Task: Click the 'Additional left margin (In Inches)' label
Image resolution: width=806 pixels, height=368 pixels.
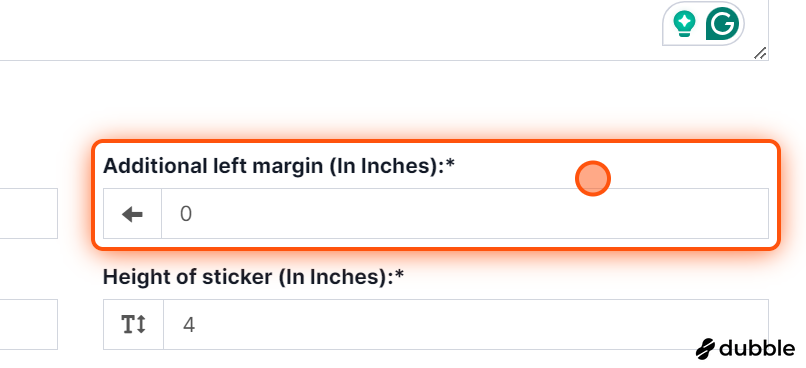Action: pyautogui.click(x=274, y=166)
